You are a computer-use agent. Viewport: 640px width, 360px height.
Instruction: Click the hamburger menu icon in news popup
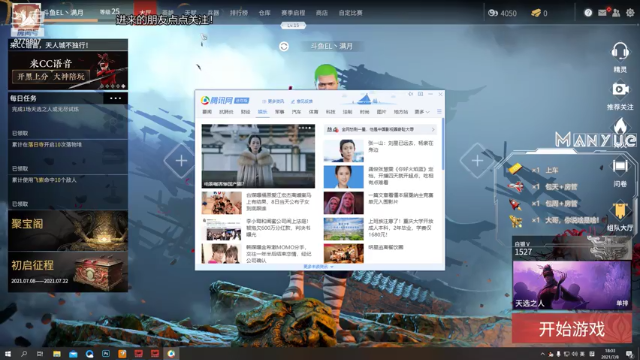pos(439,111)
